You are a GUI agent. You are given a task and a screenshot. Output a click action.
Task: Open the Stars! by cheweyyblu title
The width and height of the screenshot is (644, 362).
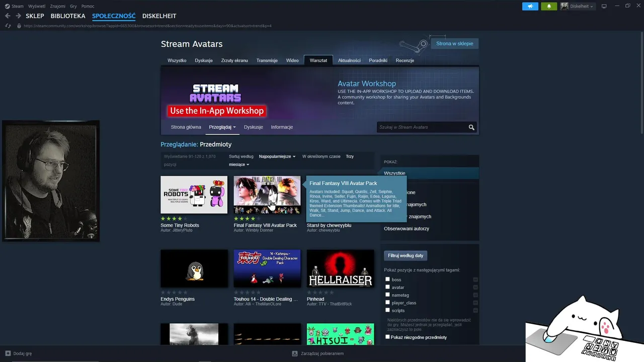pos(329,225)
